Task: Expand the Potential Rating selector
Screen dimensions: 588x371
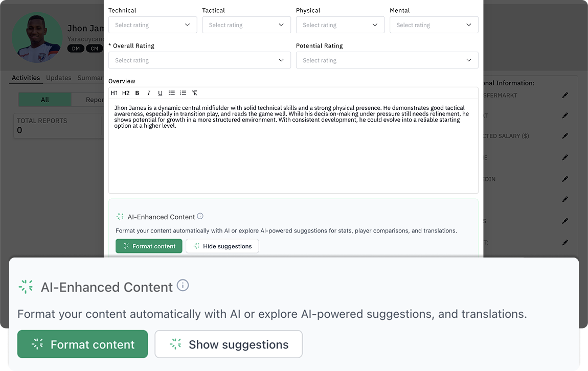Action: click(x=387, y=60)
